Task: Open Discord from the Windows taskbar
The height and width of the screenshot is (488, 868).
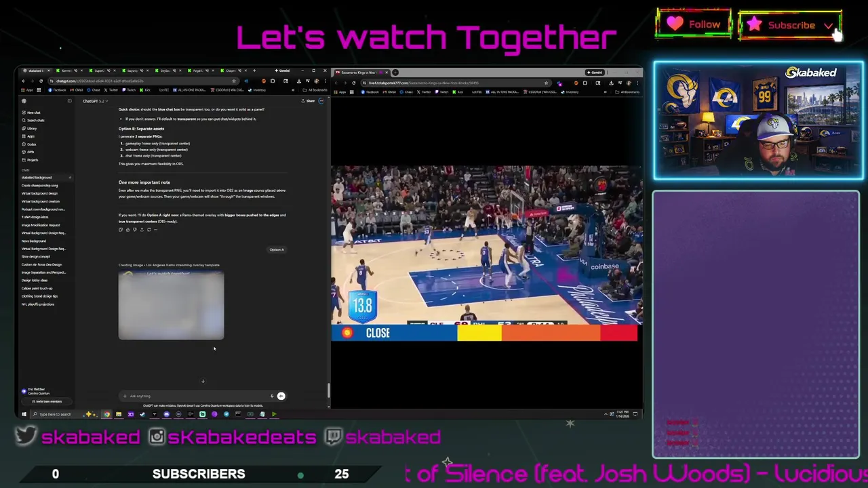Action: tap(166, 414)
